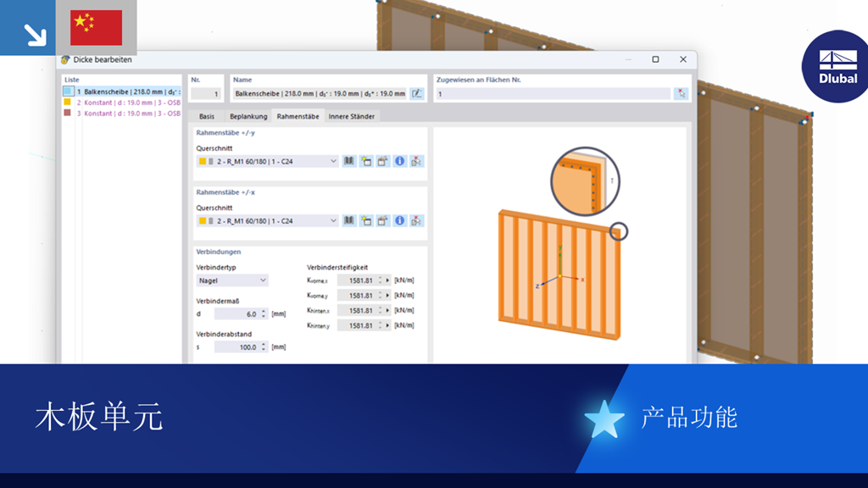Show info for Rahmenstäbe +/-x cross-section
Viewport: 868px width, 488px height.
pos(399,221)
